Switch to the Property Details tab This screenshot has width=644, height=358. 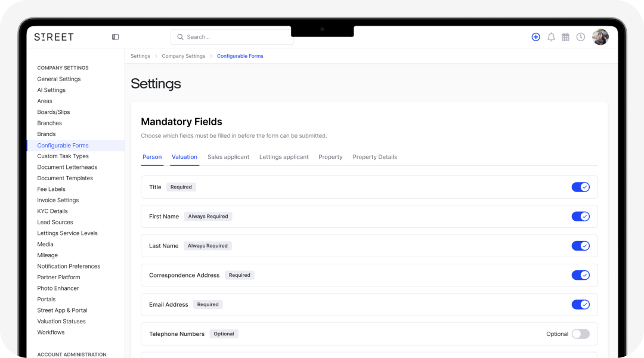pyautogui.click(x=374, y=157)
